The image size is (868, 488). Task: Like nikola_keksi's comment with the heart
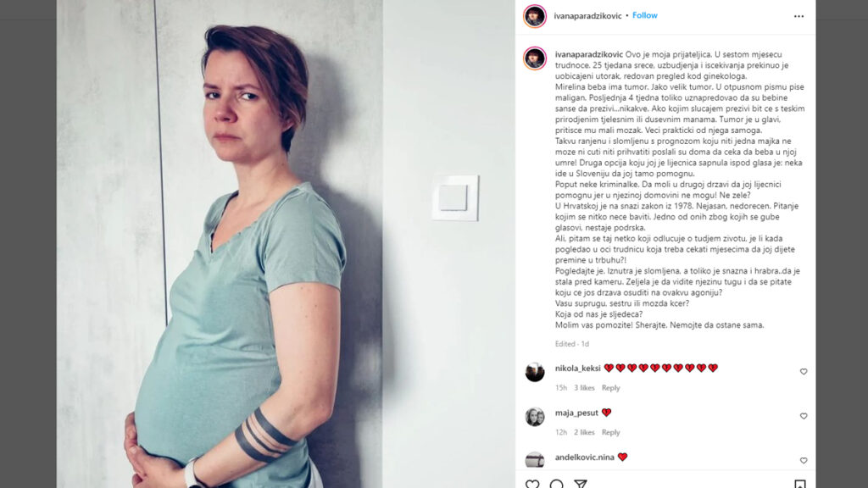804,372
